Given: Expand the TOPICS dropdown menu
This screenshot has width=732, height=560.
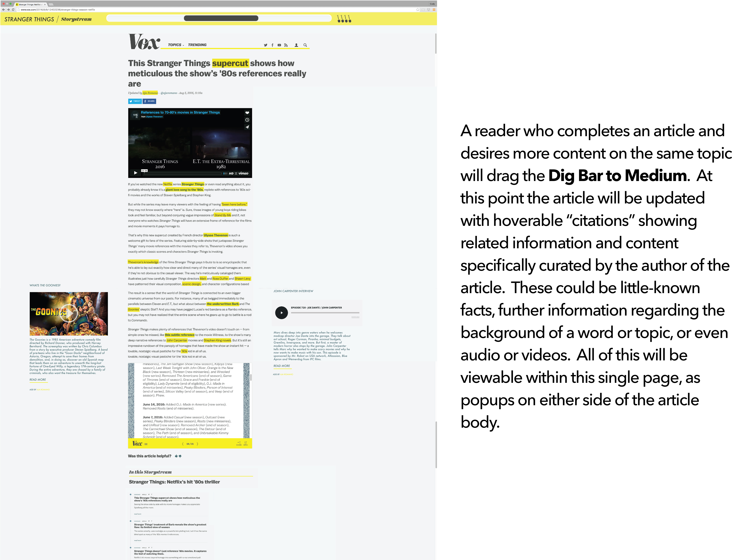Looking at the screenshot, I should tap(176, 45).
